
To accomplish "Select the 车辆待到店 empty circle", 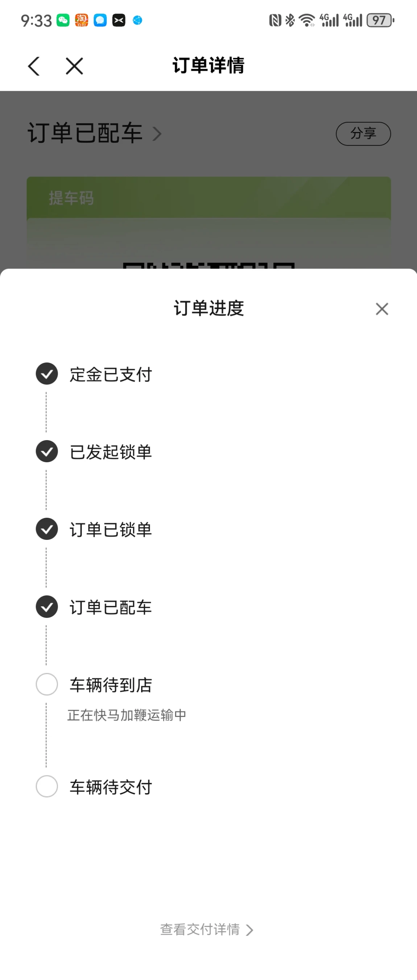I will [x=47, y=684].
